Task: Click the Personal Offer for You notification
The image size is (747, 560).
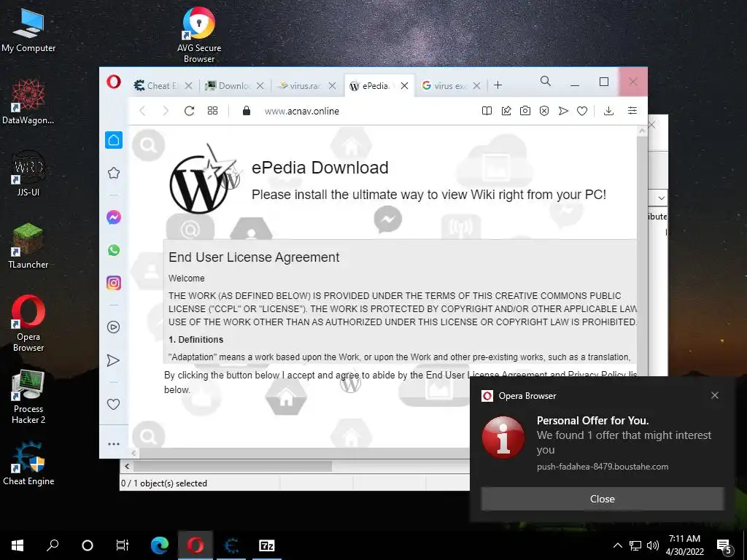Action: (x=602, y=443)
